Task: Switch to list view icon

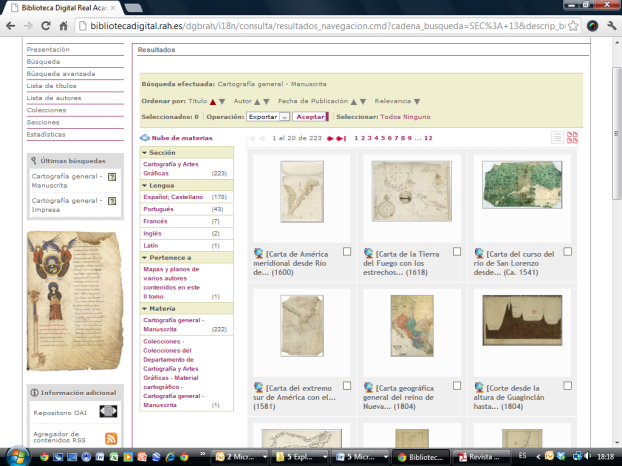Action: (557, 138)
